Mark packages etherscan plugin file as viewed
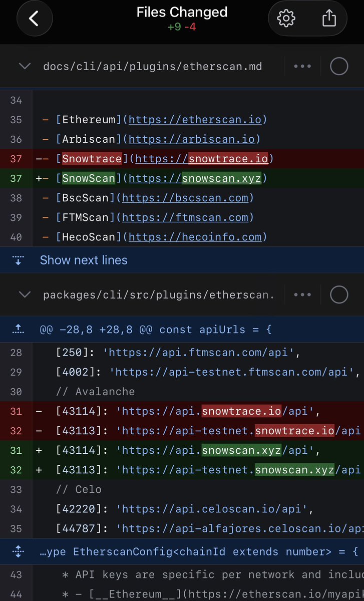This screenshot has height=601, width=364. tap(339, 295)
